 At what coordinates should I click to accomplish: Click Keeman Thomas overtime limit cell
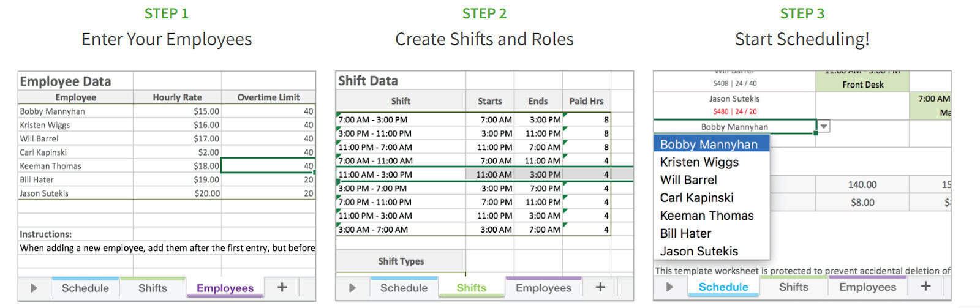coord(268,166)
